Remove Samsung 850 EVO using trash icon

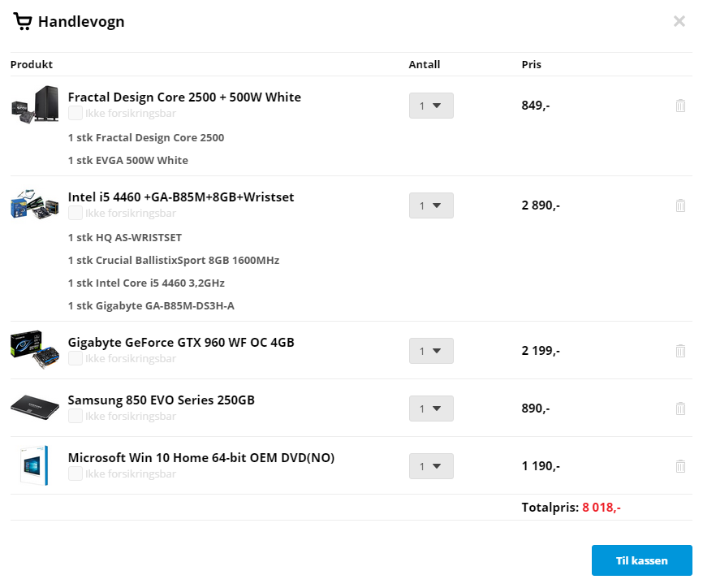(x=680, y=409)
